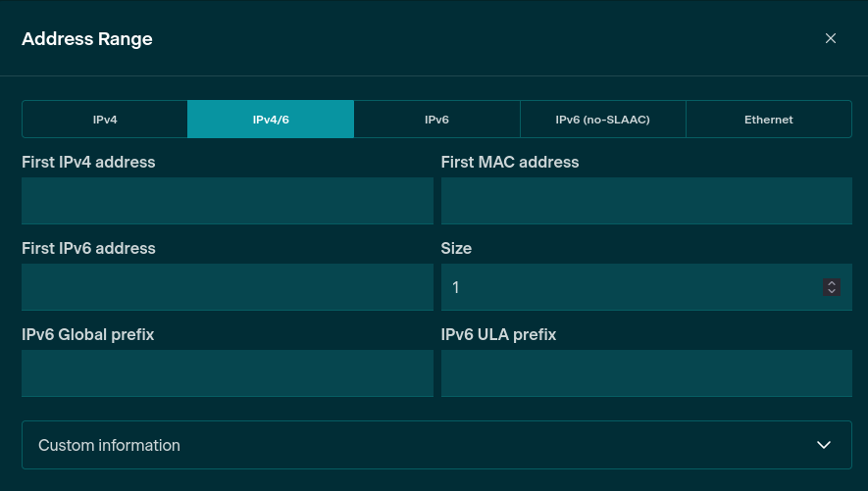Screen dimensions: 868x491
Task: Focus the IPv6 ULA prefix input box
Action: 645,373
